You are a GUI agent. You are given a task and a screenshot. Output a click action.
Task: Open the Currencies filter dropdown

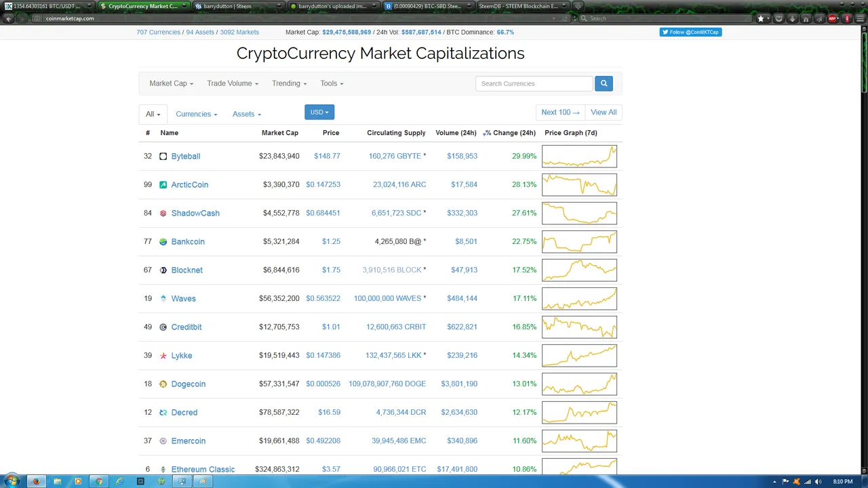click(197, 114)
